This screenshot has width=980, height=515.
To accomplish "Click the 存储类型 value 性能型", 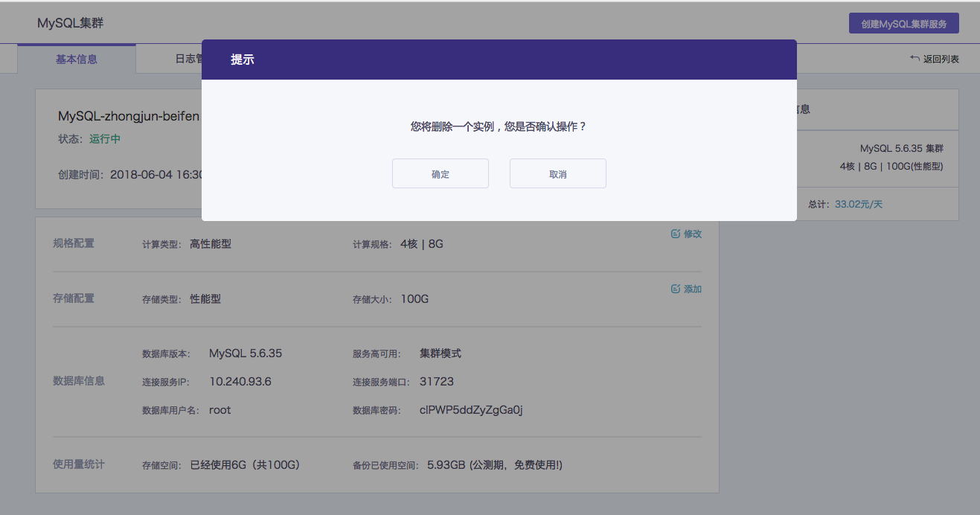I will pos(205,298).
